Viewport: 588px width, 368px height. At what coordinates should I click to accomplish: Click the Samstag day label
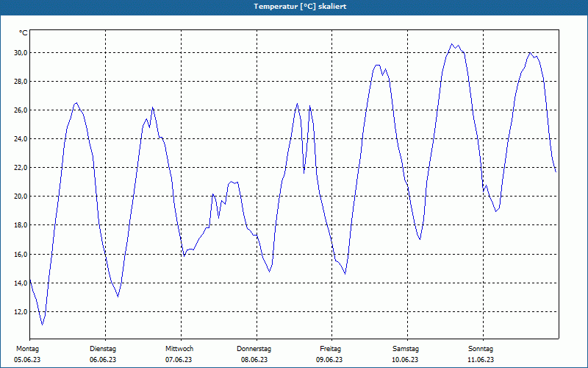[x=406, y=349]
